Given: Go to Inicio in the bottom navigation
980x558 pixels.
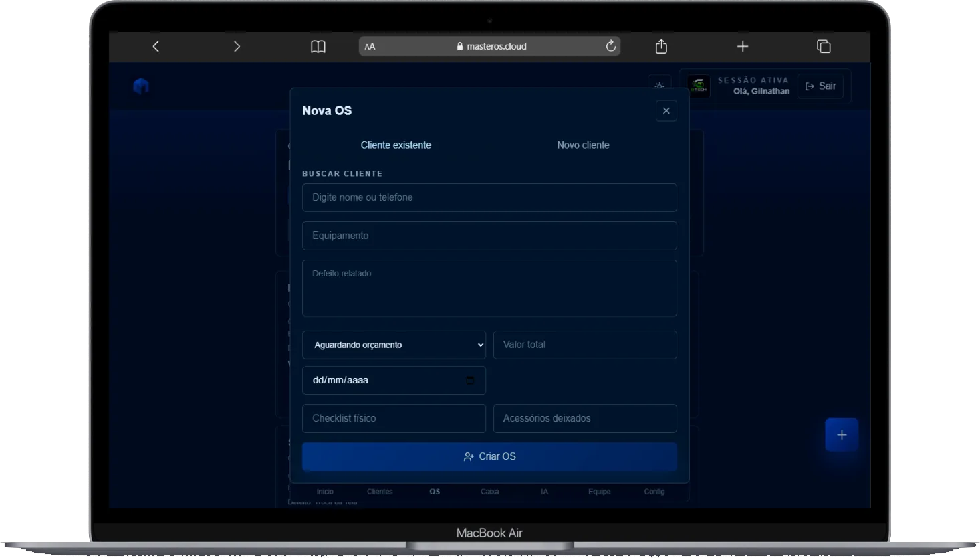Looking at the screenshot, I should [325, 492].
